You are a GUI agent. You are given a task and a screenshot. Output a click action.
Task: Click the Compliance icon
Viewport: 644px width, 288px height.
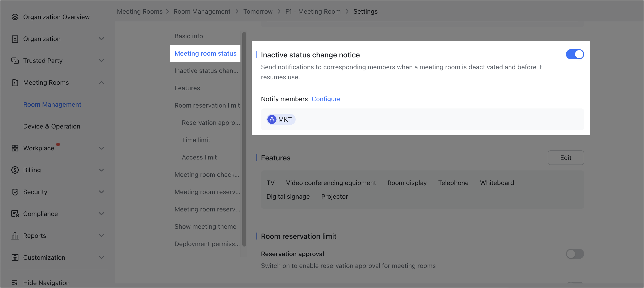click(x=15, y=214)
